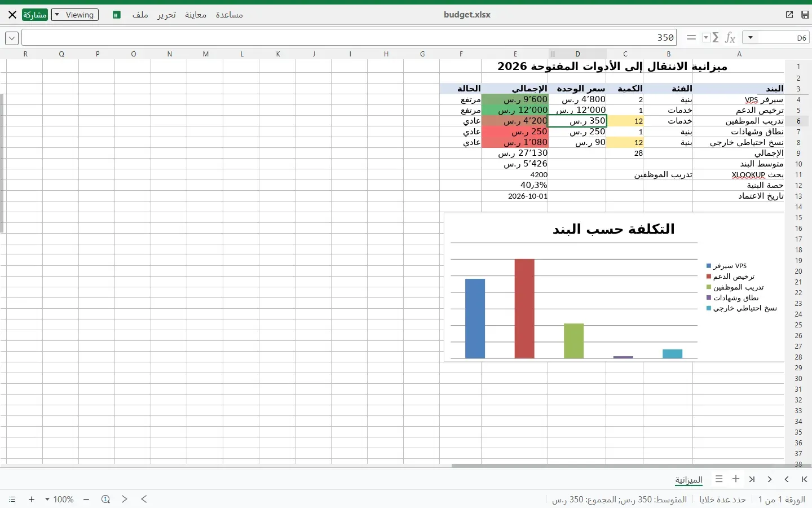This screenshot has width=812, height=508.
Task: Click the zoom out minus icon
Action: click(86, 499)
